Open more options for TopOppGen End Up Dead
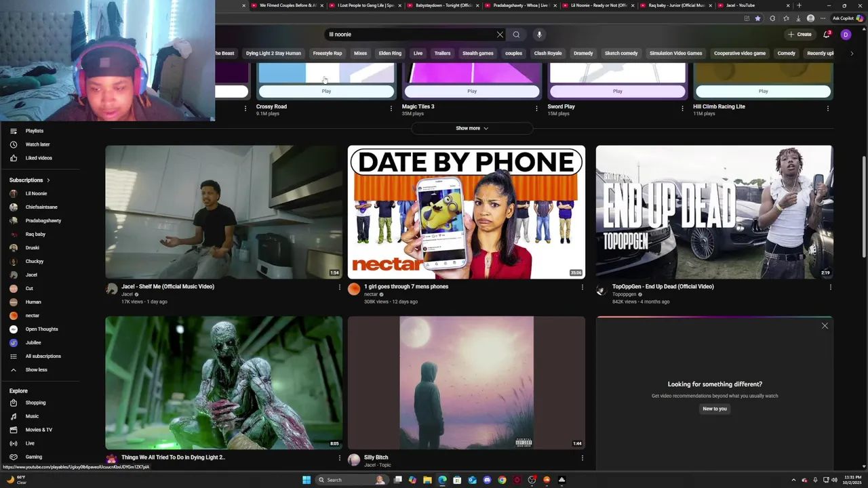Image resolution: width=868 pixels, height=488 pixels. (x=830, y=287)
